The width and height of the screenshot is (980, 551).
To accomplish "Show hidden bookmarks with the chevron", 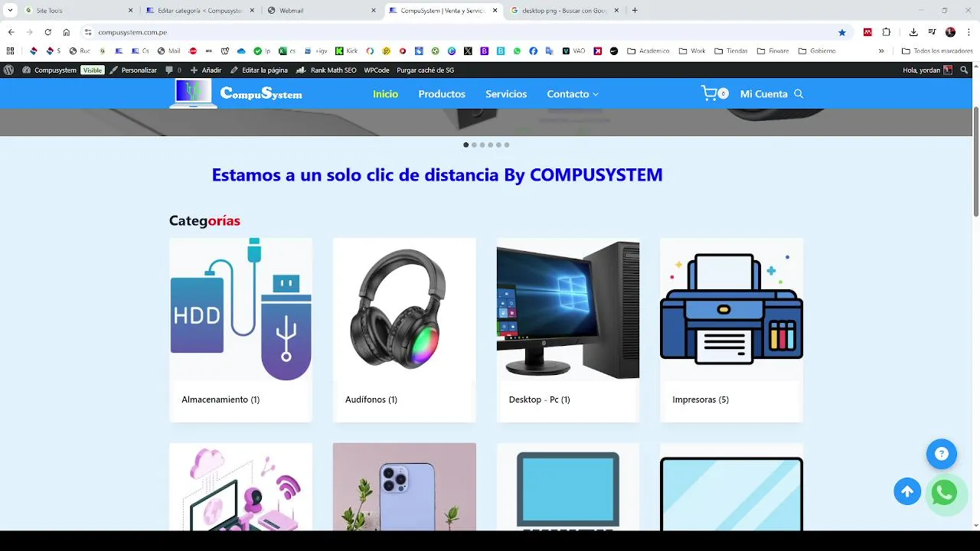I will (881, 51).
